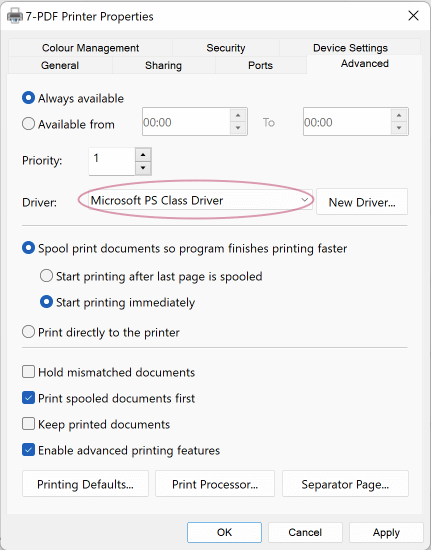Decrease the To end time value
The height and width of the screenshot is (550, 431).
click(x=399, y=128)
